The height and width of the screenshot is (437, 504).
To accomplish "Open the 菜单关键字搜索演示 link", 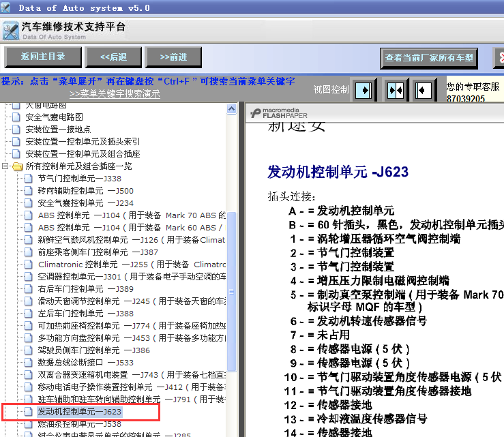I will click(115, 94).
